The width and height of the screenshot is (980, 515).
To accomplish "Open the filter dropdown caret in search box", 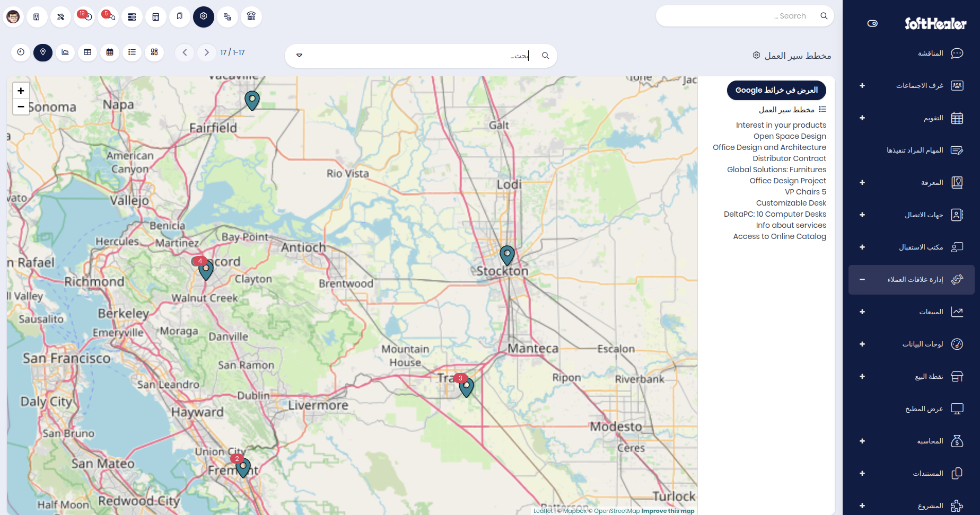I will [x=299, y=56].
